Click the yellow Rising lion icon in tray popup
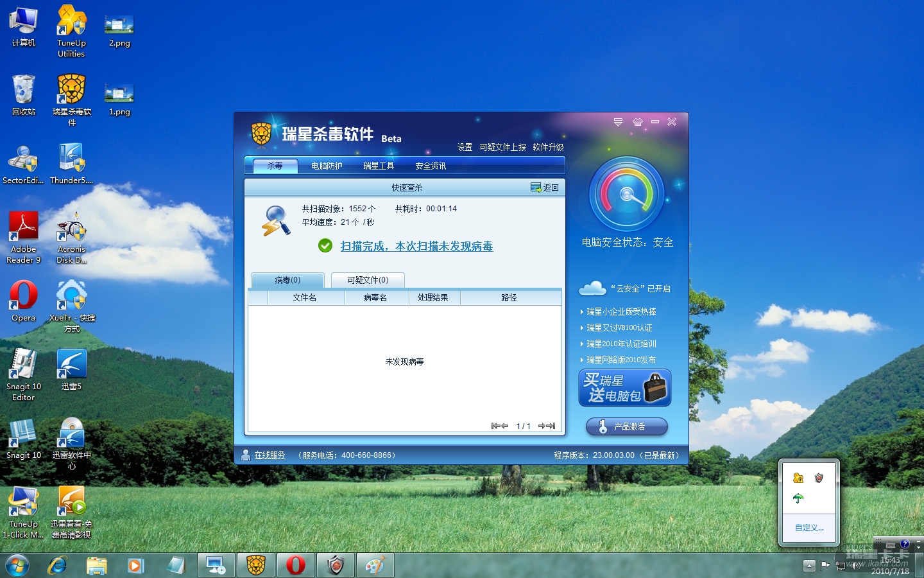Image resolution: width=924 pixels, height=578 pixels. tap(798, 478)
